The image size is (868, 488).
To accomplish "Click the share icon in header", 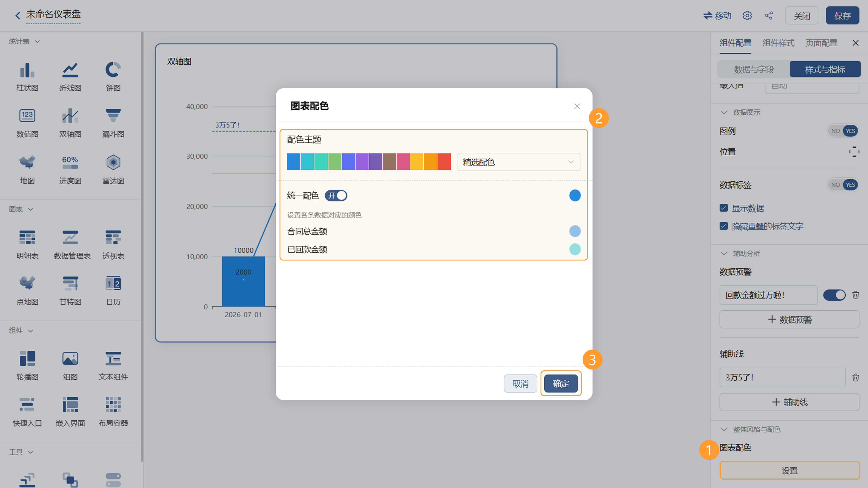I will tap(769, 16).
